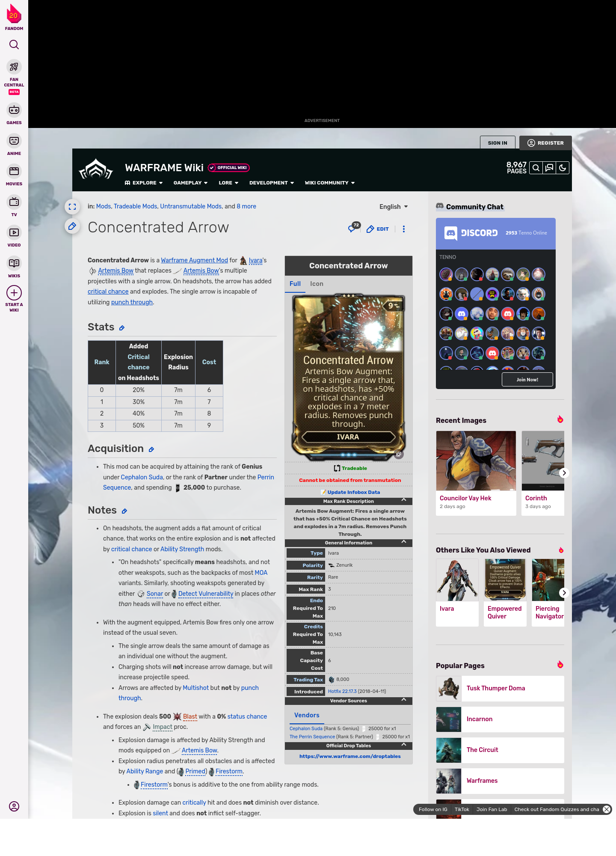Click the floating pencil edit icon
The image size is (616, 856).
point(72,226)
